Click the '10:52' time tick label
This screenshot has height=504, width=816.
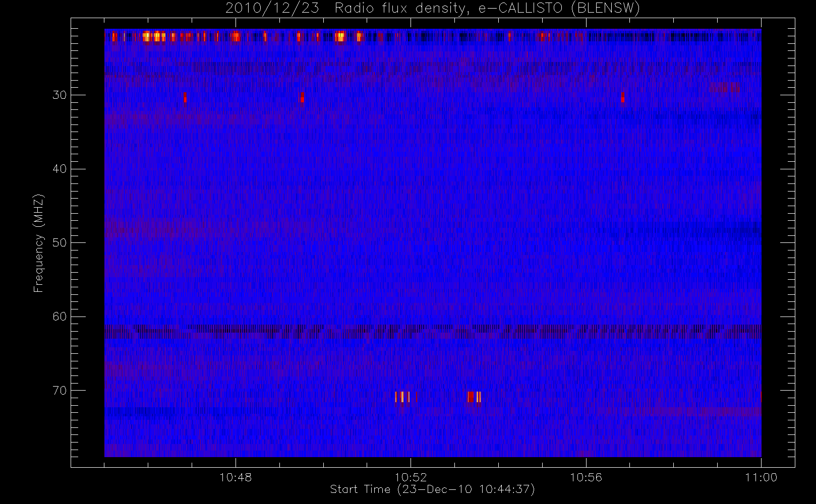(x=411, y=477)
